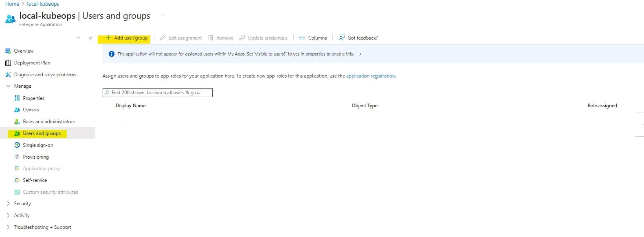Open Self-service menu item
The height and width of the screenshot is (237, 644).
pyautogui.click(x=35, y=180)
